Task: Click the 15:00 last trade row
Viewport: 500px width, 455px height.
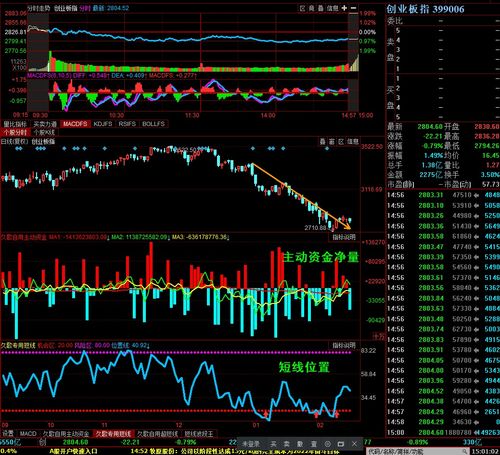Action: click(x=443, y=432)
